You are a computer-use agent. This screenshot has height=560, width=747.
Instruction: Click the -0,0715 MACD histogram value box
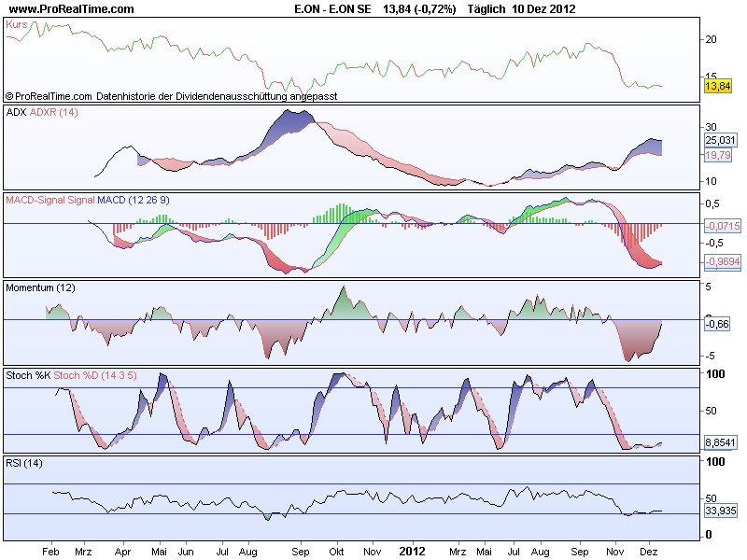click(x=723, y=226)
